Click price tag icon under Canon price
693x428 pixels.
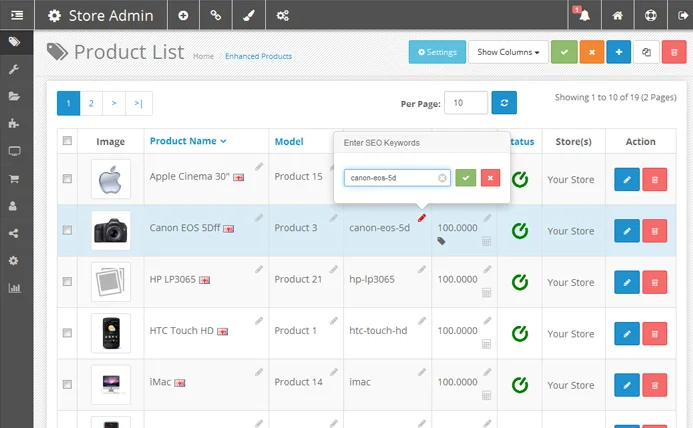click(x=441, y=241)
